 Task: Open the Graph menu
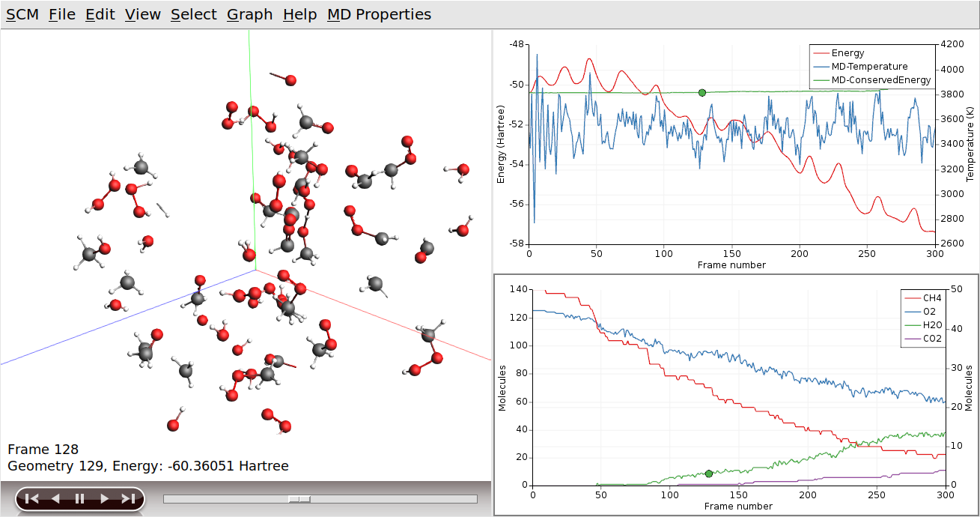point(249,14)
